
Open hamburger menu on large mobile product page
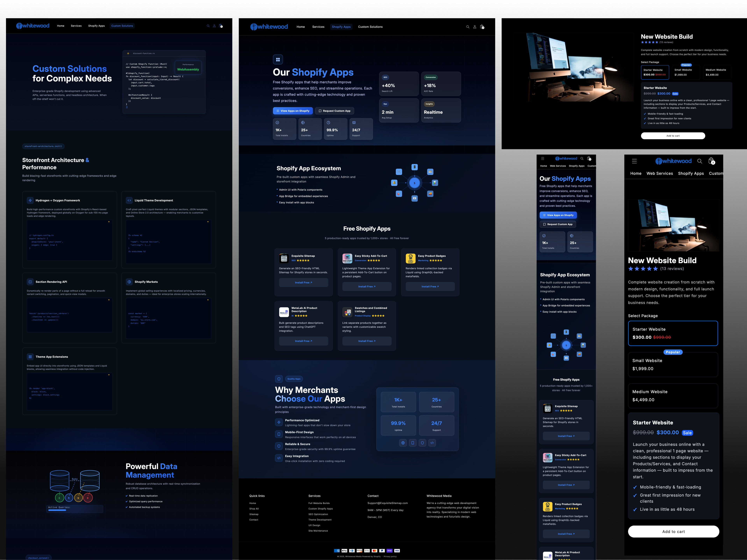click(634, 161)
